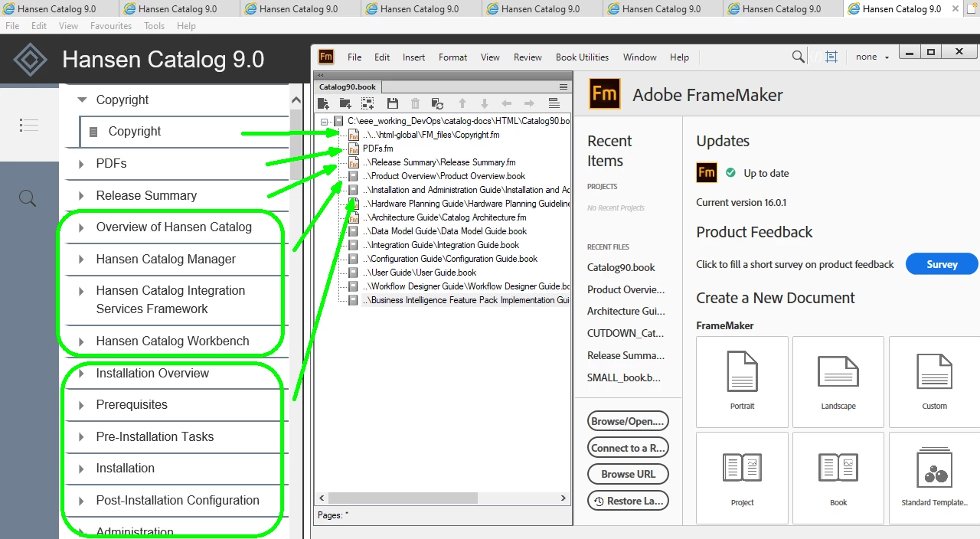Open the workspace 'none' dropdown

tap(872, 57)
